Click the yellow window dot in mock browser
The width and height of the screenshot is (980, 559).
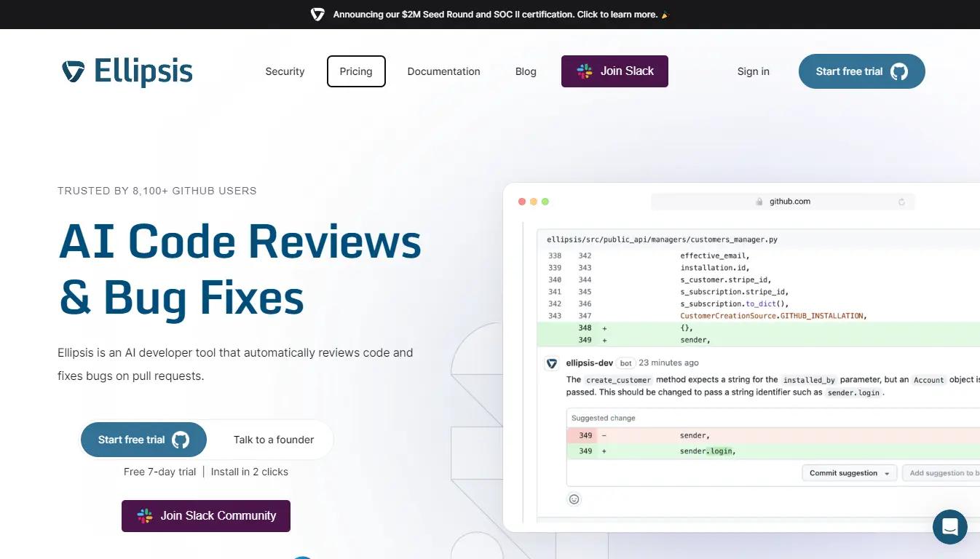click(x=534, y=202)
